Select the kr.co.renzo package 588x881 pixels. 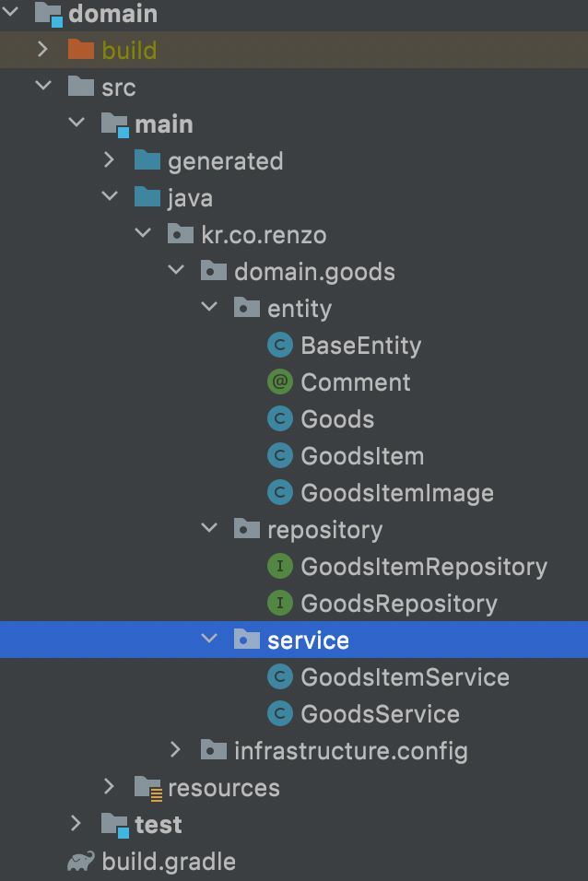264,234
